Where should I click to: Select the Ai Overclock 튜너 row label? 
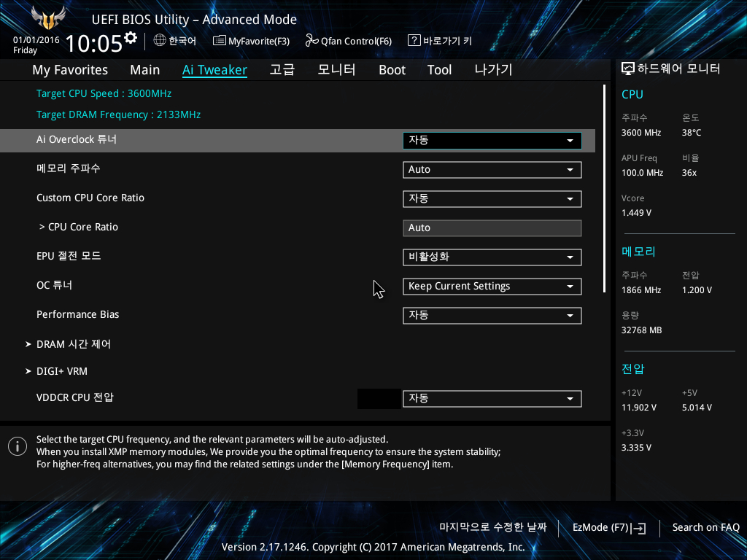[x=76, y=139]
